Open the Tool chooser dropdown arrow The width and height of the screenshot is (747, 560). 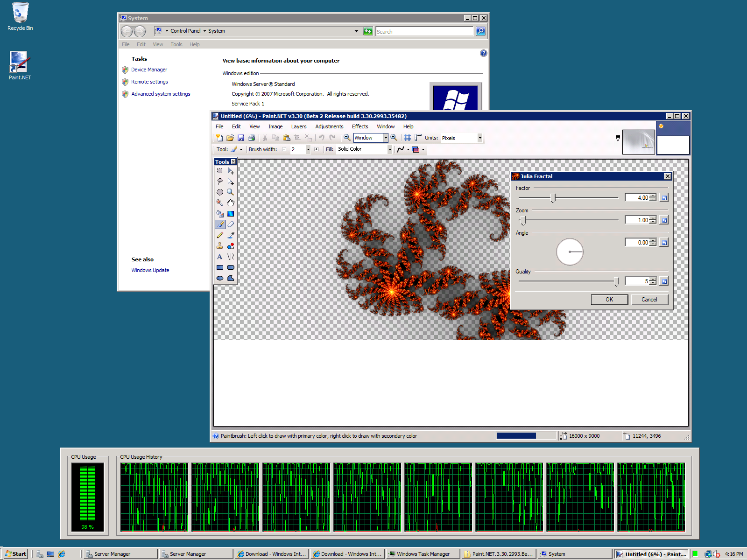(241, 150)
